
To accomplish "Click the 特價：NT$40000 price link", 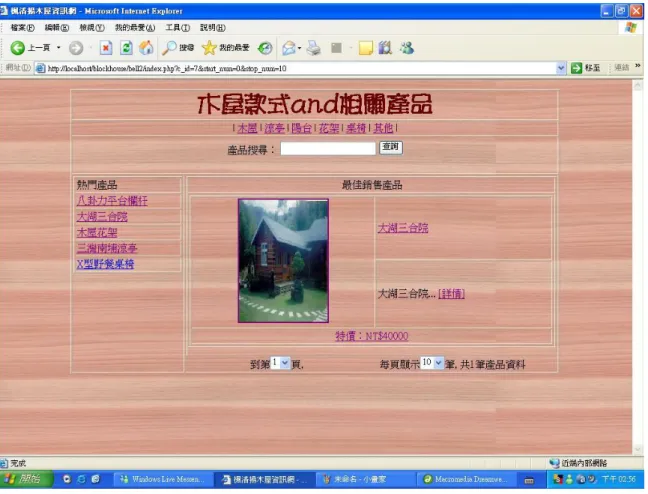I will pyautogui.click(x=372, y=336).
